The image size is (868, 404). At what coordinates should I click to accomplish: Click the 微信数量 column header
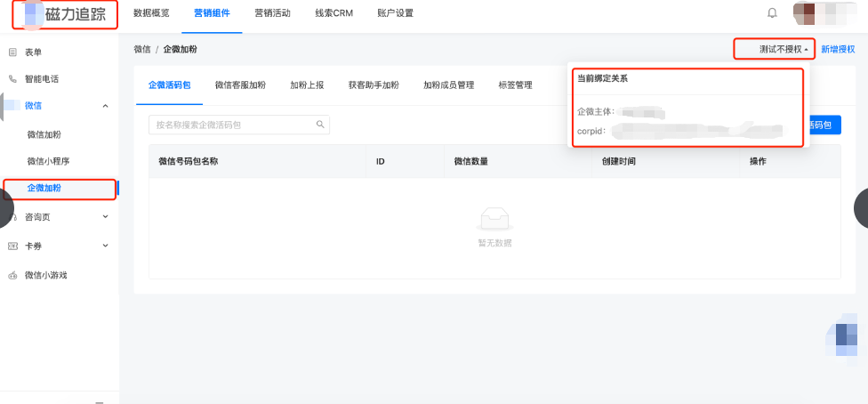(470, 162)
